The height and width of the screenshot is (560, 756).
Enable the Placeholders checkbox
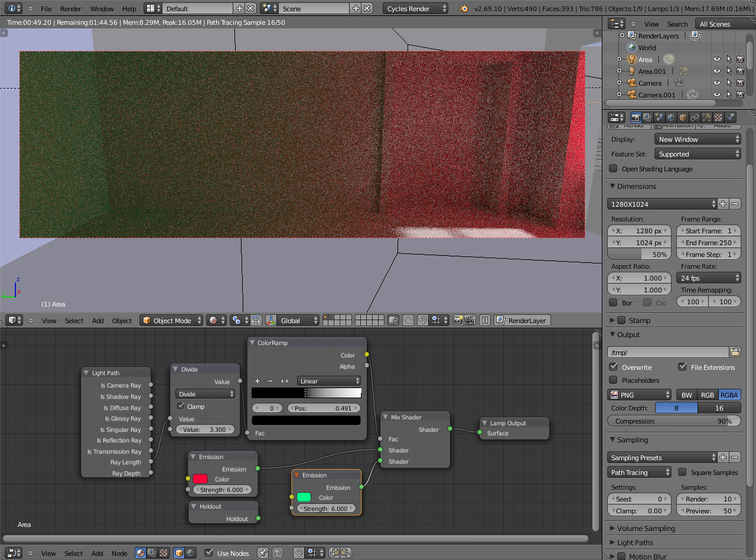point(613,380)
